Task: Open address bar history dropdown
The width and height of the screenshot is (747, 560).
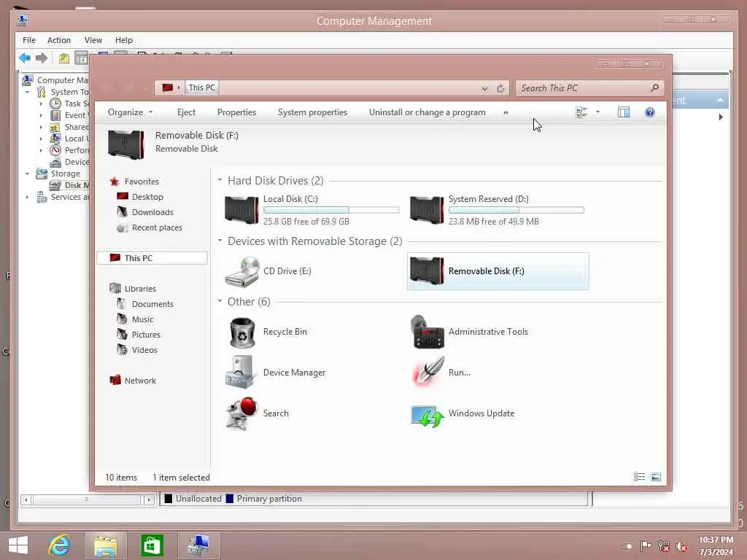Action: click(484, 88)
